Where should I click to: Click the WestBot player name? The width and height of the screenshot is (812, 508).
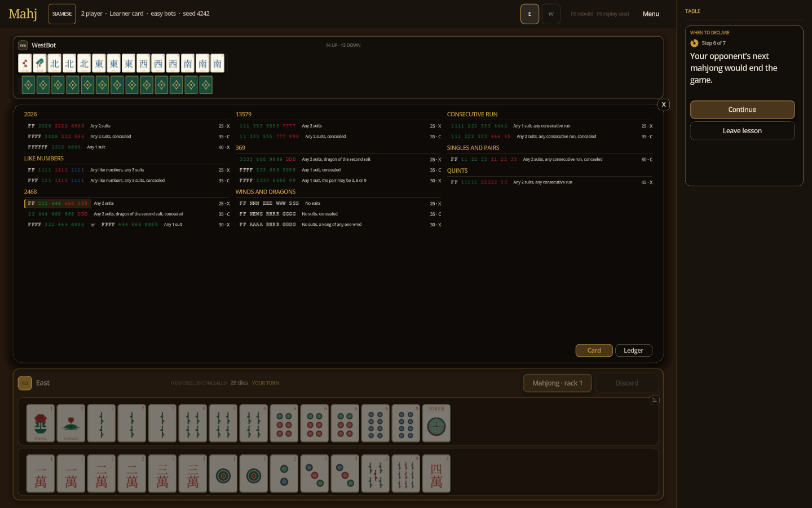point(44,45)
